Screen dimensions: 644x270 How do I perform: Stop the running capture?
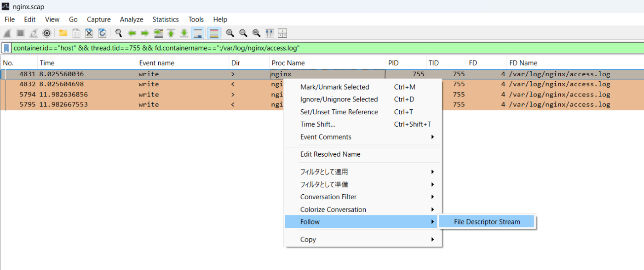20,33
